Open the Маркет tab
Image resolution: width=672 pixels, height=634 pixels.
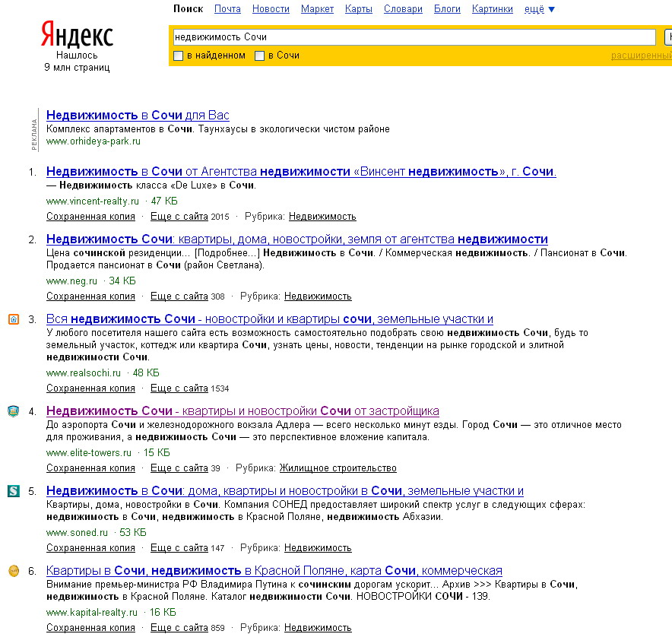pos(317,9)
